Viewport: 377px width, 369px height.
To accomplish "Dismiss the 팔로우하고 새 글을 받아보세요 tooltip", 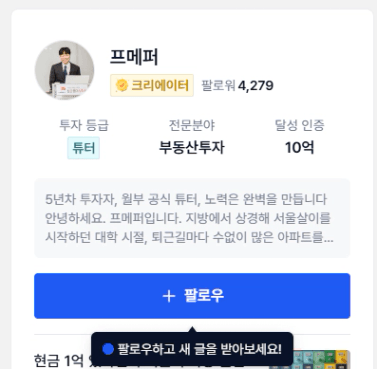I will pyautogui.click(x=192, y=349).
